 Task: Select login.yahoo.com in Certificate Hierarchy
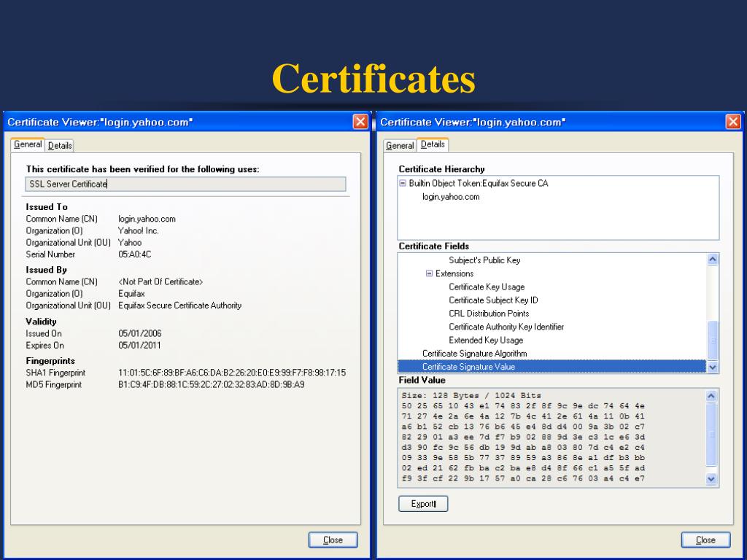pos(451,197)
